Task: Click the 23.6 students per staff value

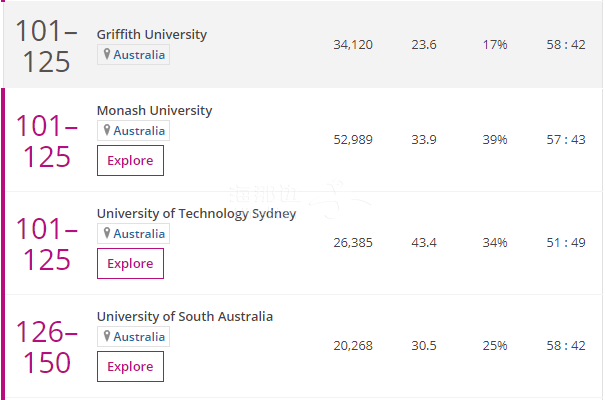Action: (x=424, y=45)
